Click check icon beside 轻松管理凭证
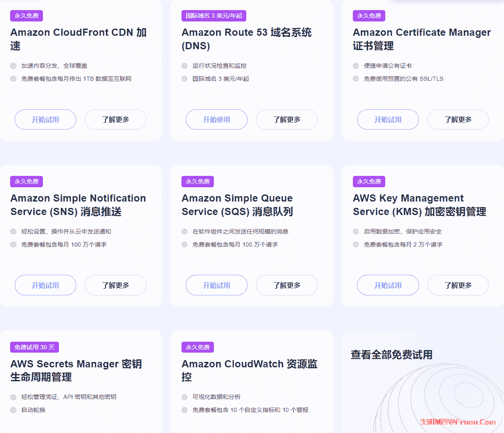The image size is (504, 433). click(x=13, y=397)
